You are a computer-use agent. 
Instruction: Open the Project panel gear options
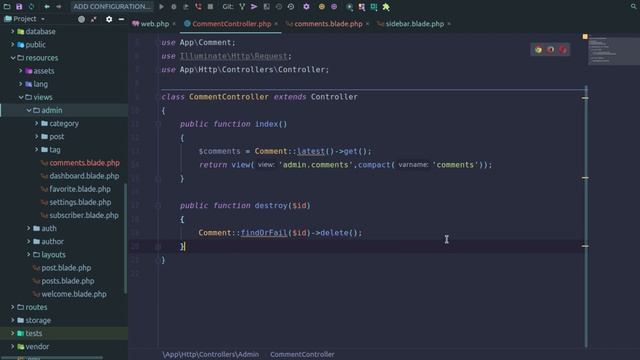pyautogui.click(x=109, y=19)
